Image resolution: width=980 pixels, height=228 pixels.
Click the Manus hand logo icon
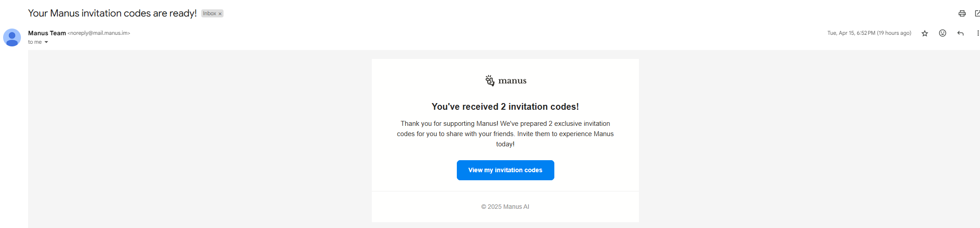490,80
